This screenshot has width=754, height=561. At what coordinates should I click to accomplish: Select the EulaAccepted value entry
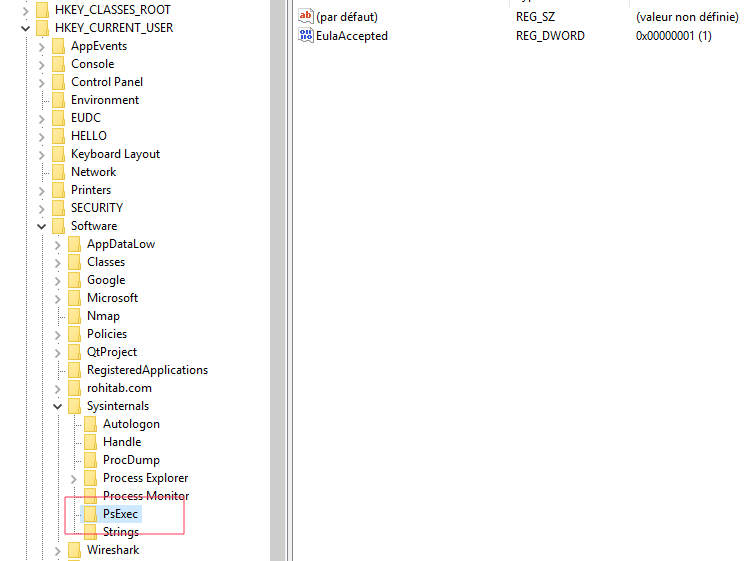[x=352, y=36]
